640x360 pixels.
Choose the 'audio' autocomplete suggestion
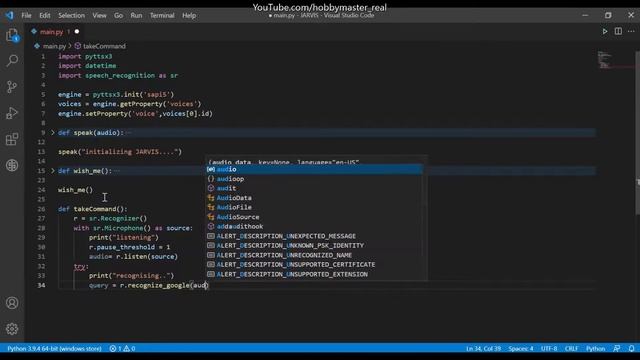[x=314, y=169]
